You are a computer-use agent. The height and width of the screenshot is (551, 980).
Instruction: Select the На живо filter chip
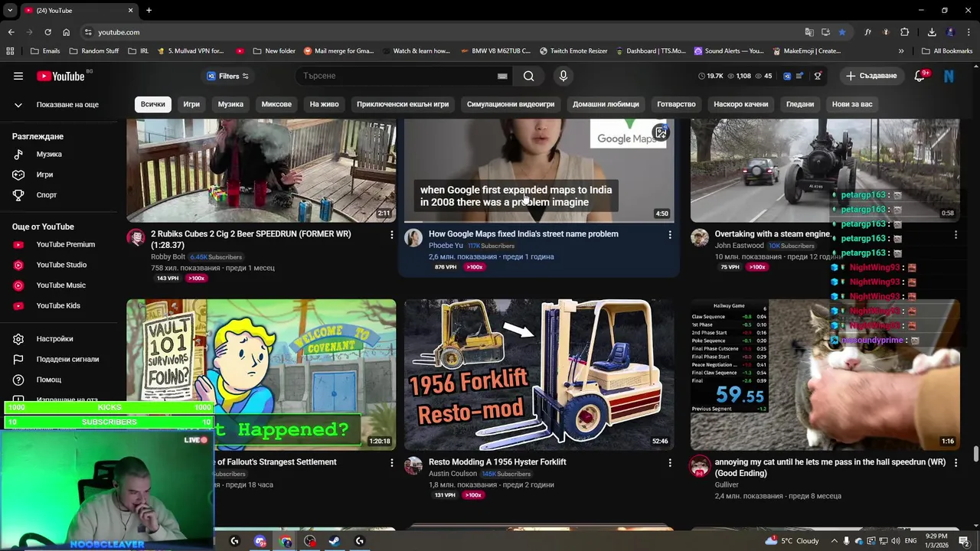(324, 104)
